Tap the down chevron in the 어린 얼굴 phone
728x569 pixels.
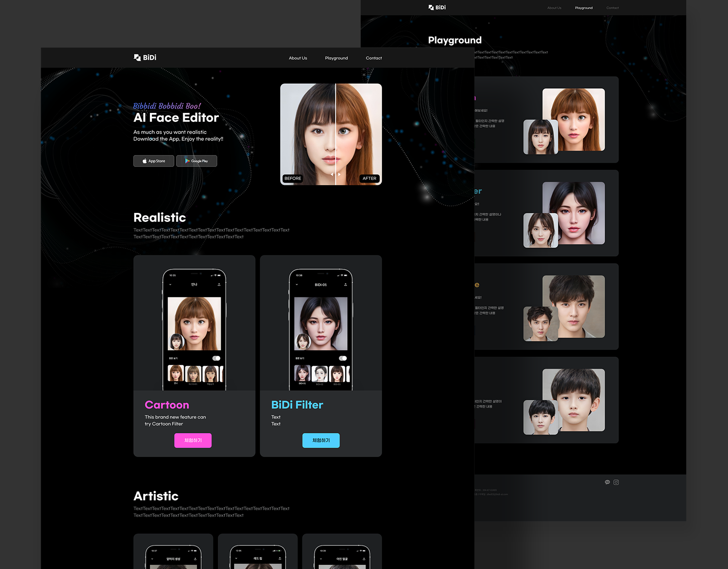click(x=321, y=559)
